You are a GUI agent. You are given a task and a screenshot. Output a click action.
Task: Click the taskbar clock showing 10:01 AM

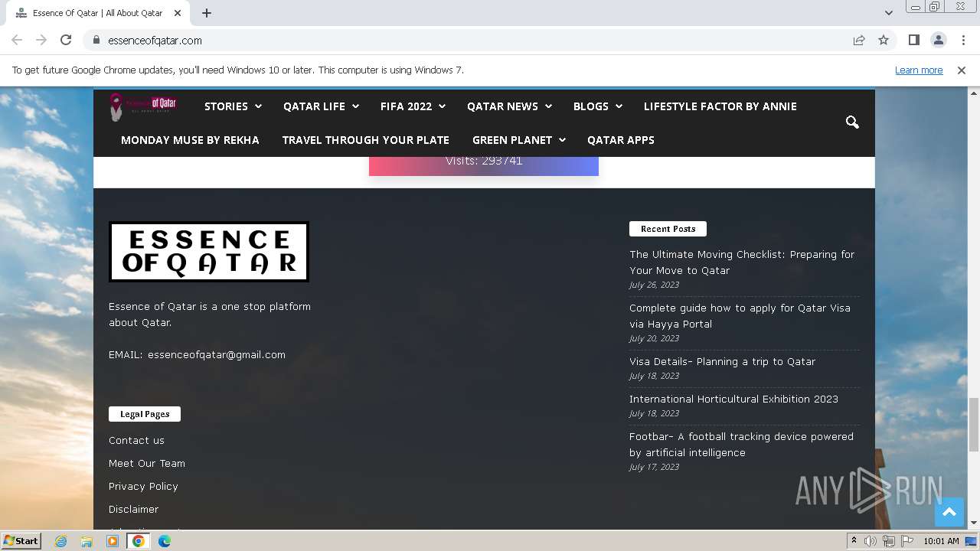pos(941,541)
